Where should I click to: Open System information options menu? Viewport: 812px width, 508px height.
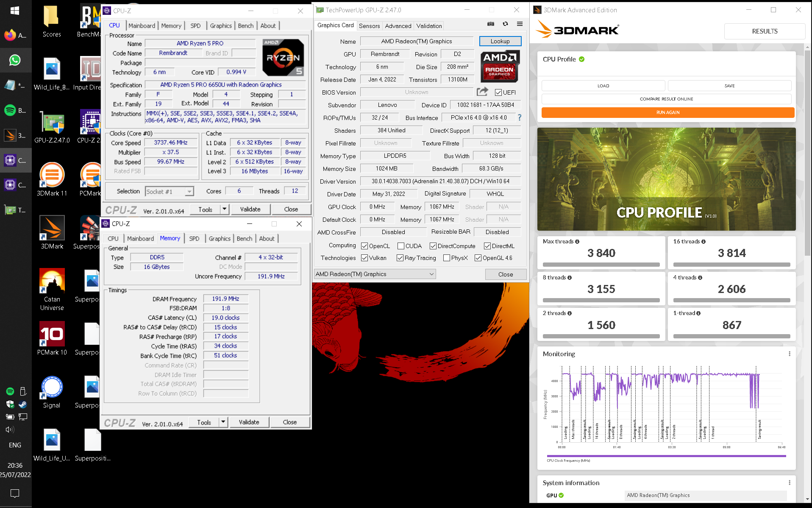point(789,483)
